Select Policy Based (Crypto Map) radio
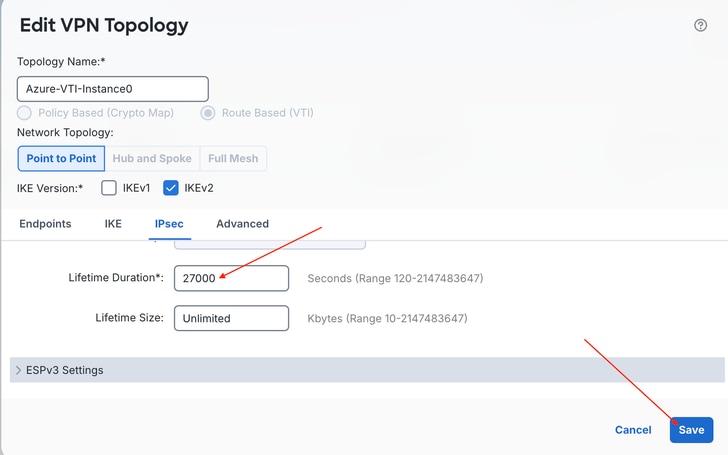 24,113
